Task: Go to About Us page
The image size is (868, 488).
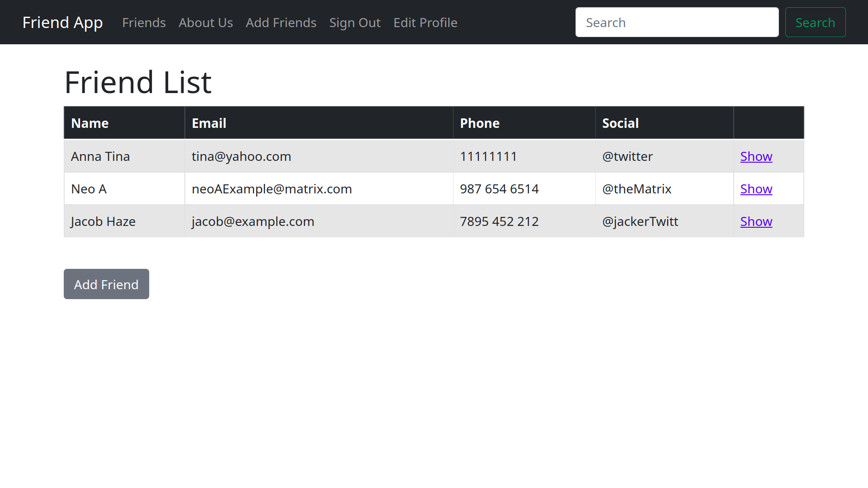Action: click(x=206, y=23)
